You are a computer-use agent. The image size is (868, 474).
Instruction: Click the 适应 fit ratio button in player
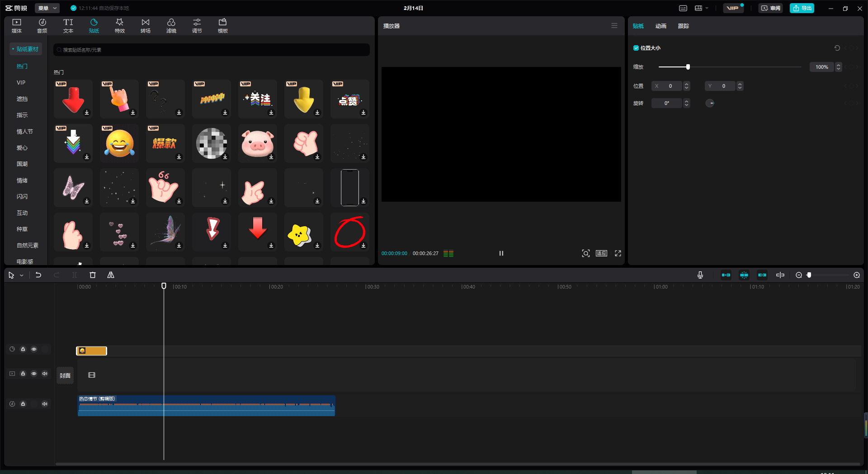tap(601, 253)
